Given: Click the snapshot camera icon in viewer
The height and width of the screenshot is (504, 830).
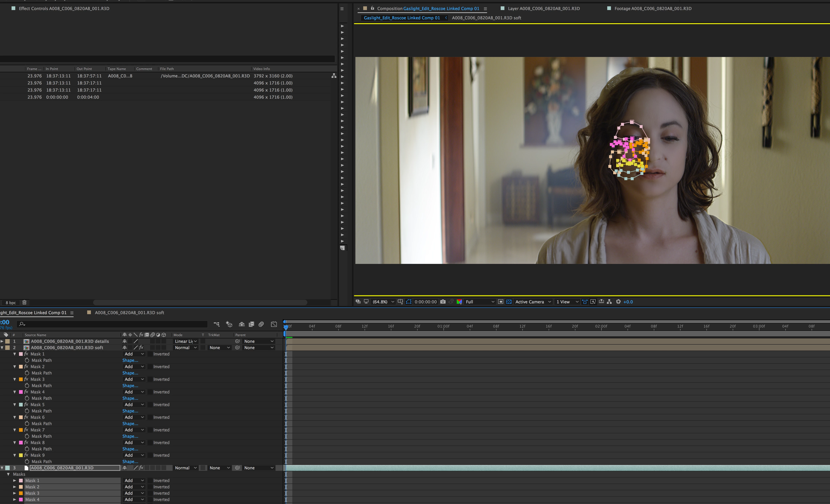Looking at the screenshot, I should [443, 302].
